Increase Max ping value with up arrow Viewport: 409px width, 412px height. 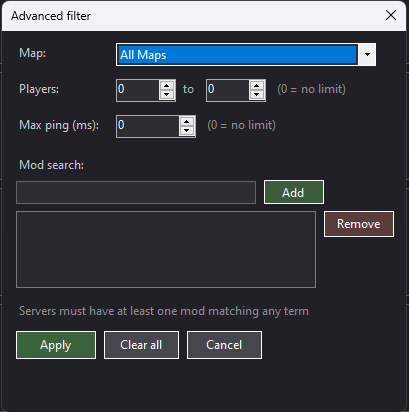187,122
